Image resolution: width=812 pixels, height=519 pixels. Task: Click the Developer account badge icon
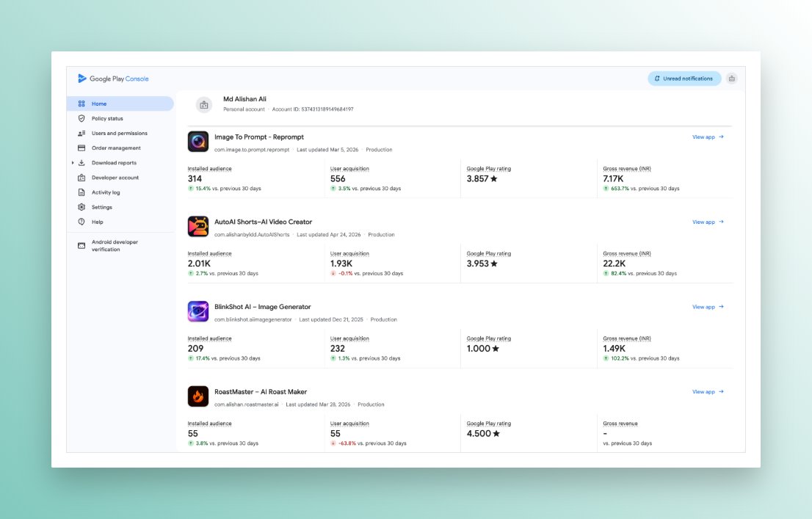click(x=81, y=178)
